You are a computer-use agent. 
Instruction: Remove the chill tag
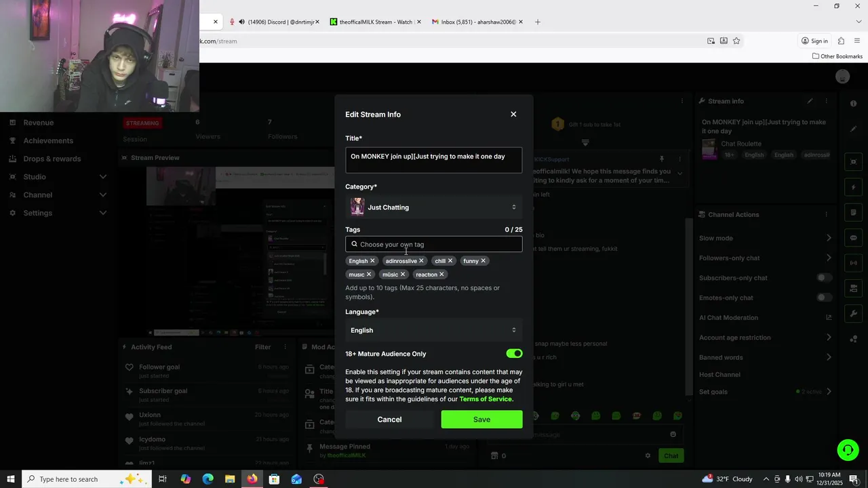point(450,261)
